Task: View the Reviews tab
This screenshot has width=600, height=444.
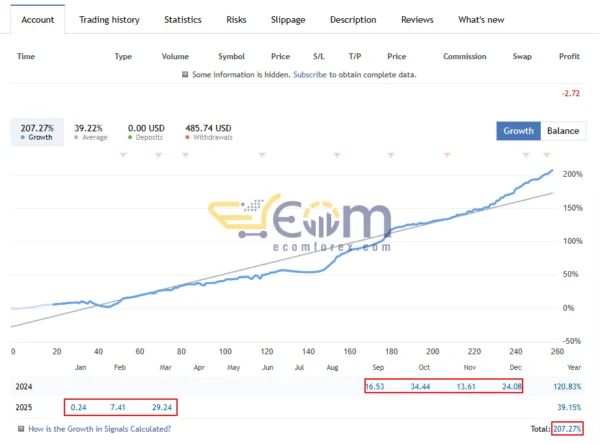Action: click(x=417, y=20)
